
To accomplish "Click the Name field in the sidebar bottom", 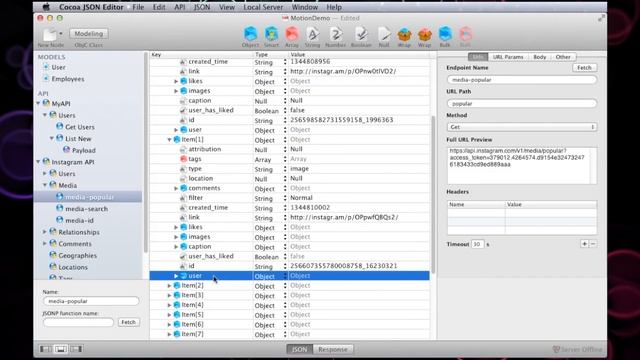I will [91, 301].
